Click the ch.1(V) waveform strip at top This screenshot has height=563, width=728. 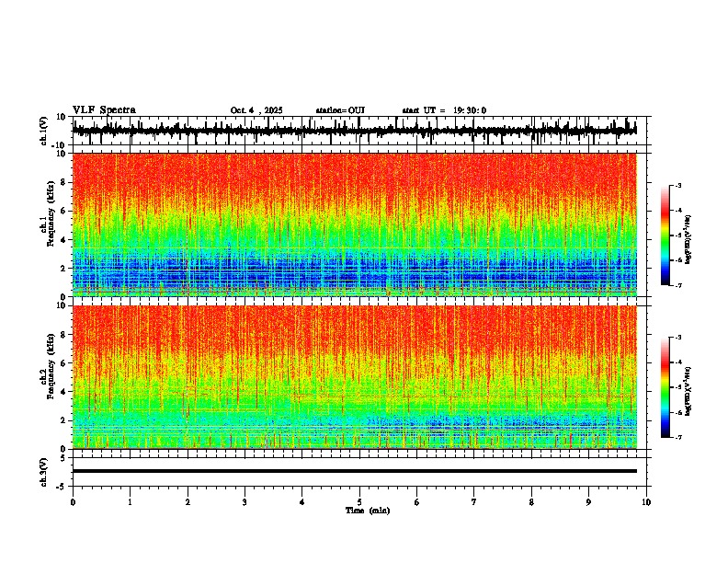click(x=355, y=131)
